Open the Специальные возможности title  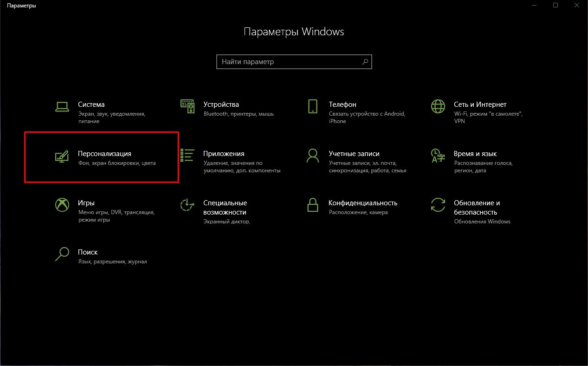(225, 207)
